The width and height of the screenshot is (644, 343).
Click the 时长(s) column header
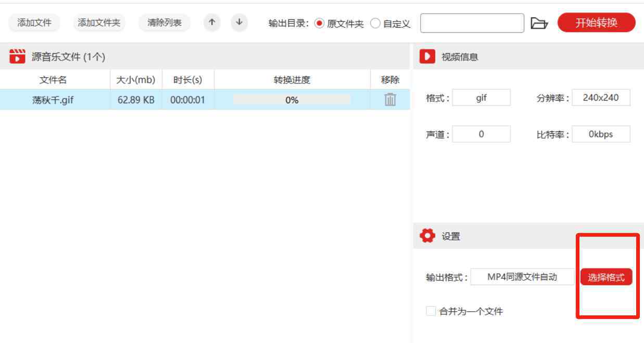[x=187, y=80]
